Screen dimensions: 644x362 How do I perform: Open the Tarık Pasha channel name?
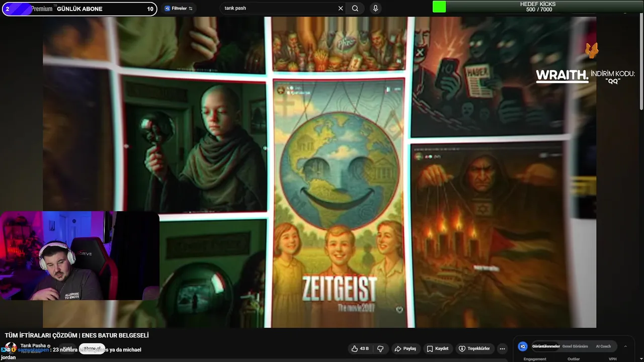tap(33, 345)
